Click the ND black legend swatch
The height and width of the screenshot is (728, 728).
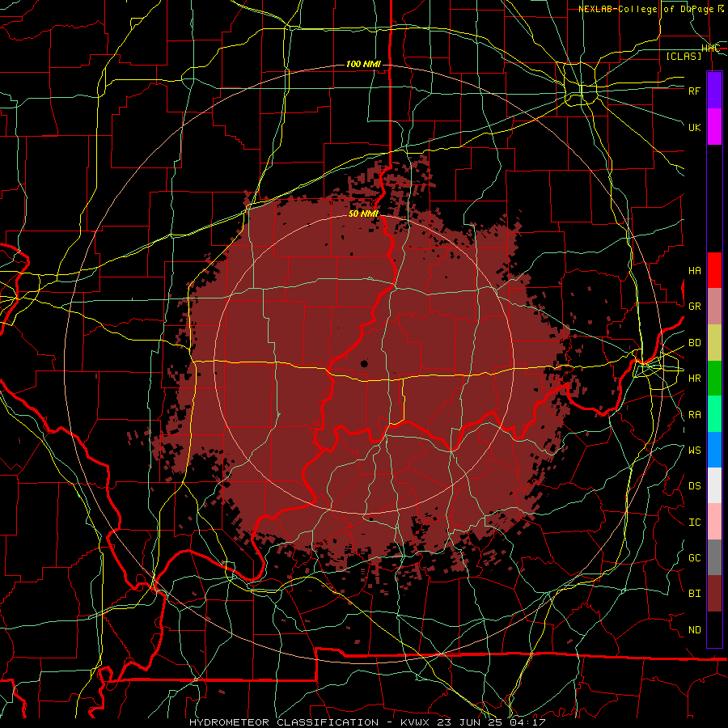pyautogui.click(x=714, y=629)
